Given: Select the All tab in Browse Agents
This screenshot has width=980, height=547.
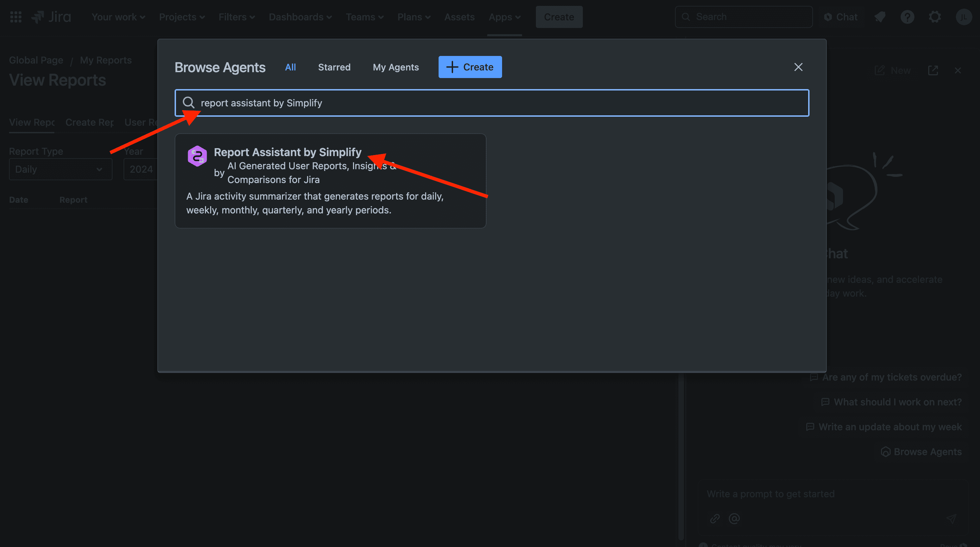Looking at the screenshot, I should point(290,67).
